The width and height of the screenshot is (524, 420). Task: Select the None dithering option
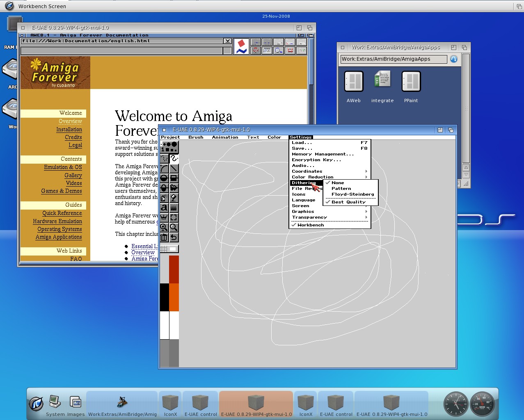350,183
